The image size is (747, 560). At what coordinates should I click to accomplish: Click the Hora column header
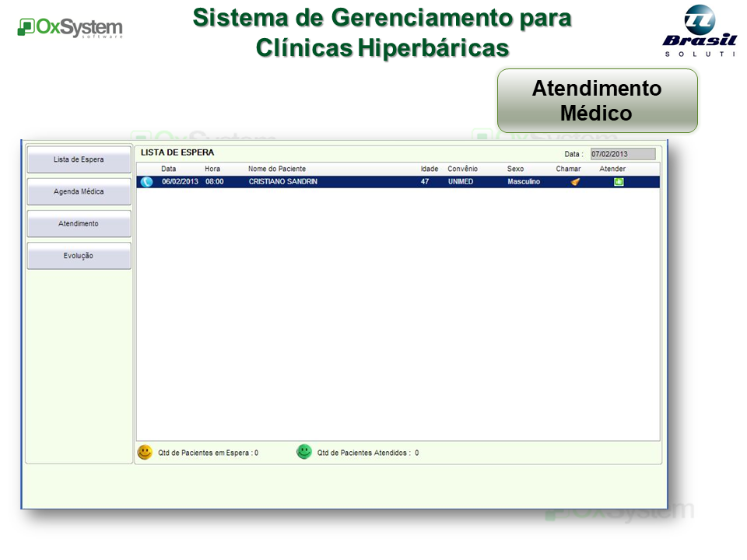point(212,169)
